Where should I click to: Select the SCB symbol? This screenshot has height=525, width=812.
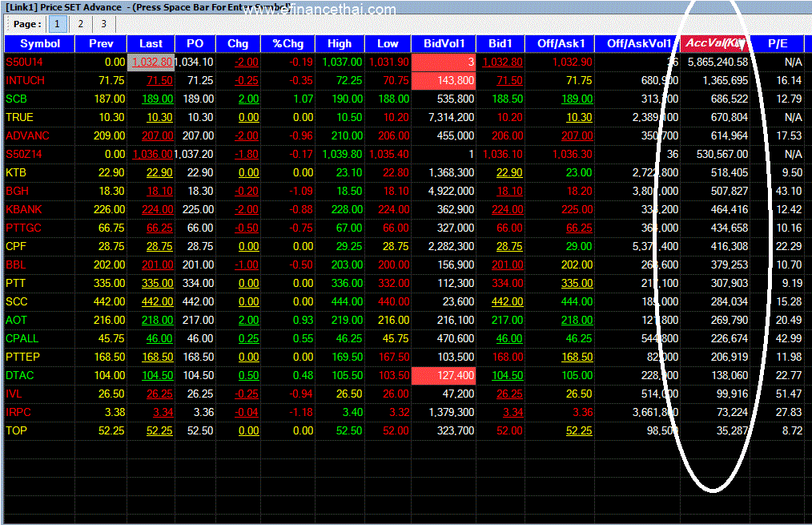(16, 99)
